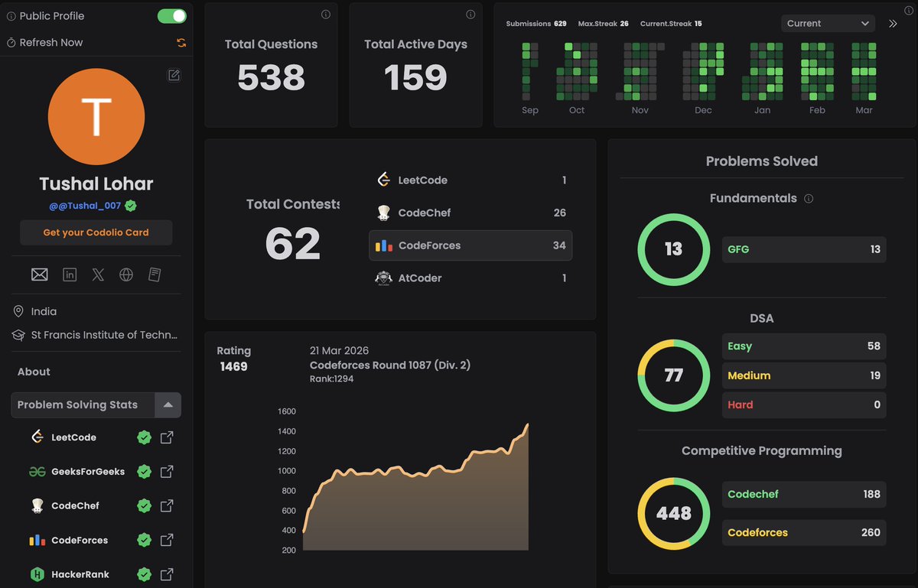918x588 pixels.
Task: Click the Competitive Programming 448 ring
Action: [673, 513]
